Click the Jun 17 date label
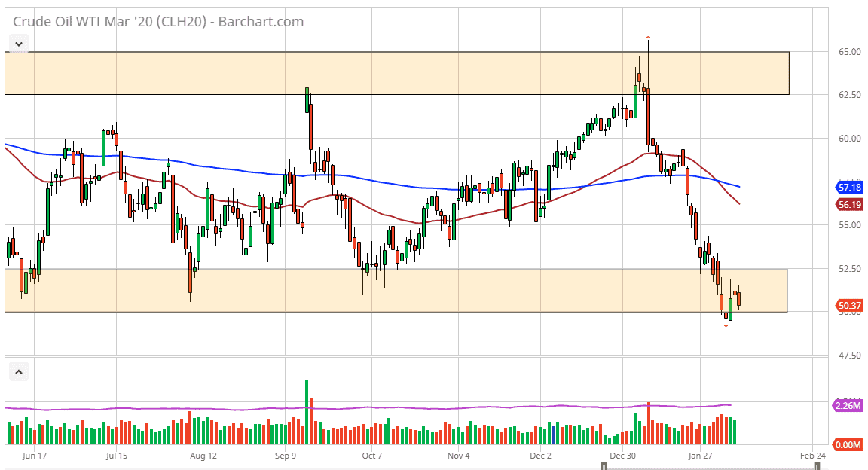This screenshot has width=868, height=470. (x=35, y=456)
